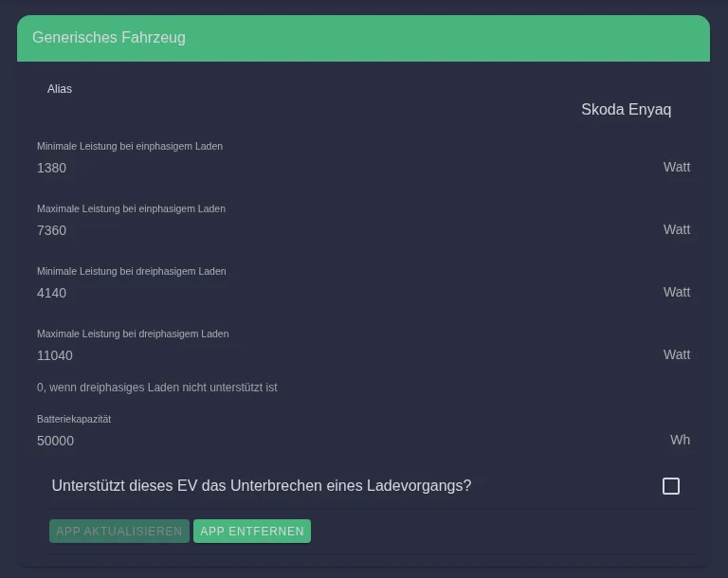Click the APP AKTUALISIEREN button

coord(119,532)
